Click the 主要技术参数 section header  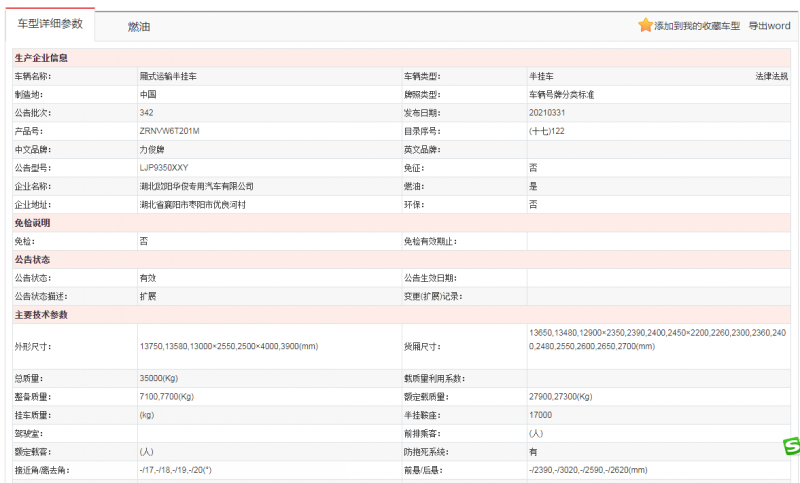[42, 315]
